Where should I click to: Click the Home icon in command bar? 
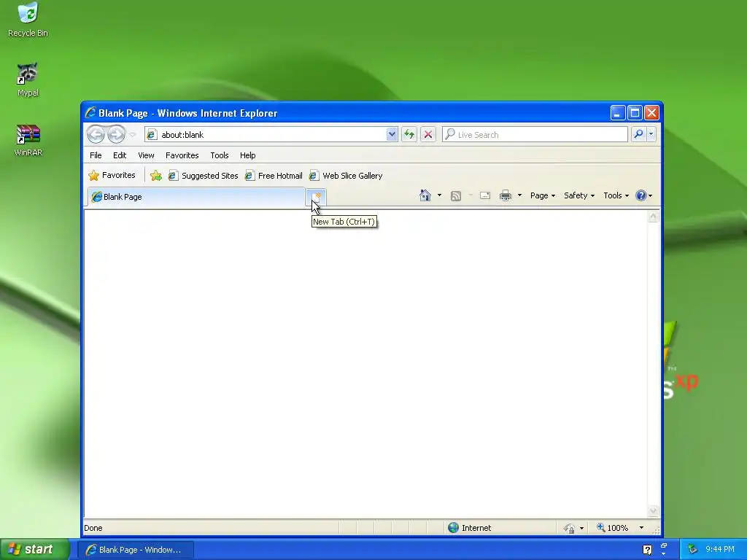click(425, 195)
